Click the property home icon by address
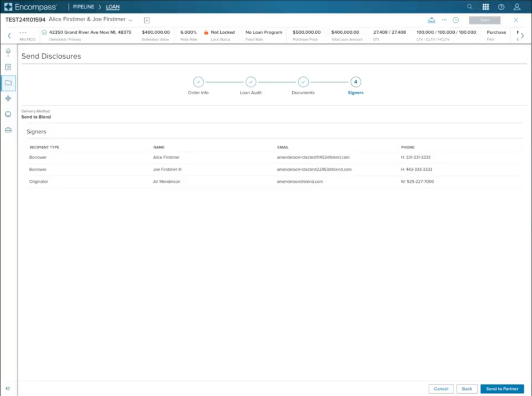 pos(44,32)
